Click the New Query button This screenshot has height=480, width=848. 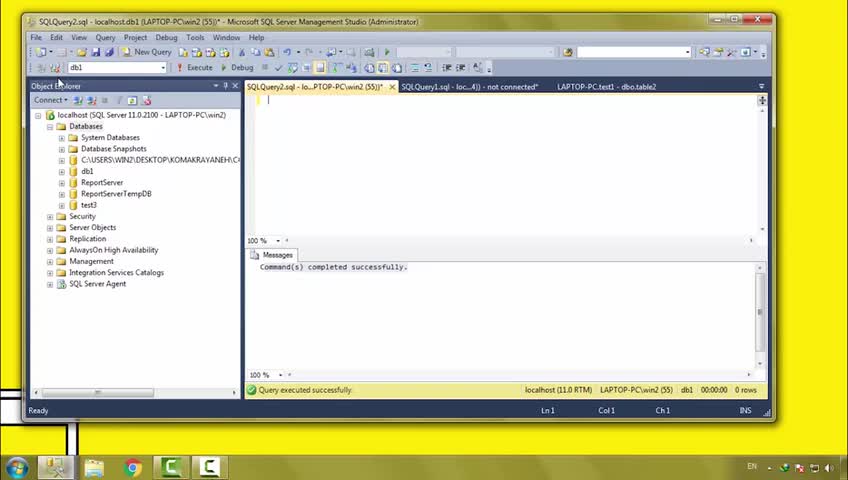click(147, 52)
